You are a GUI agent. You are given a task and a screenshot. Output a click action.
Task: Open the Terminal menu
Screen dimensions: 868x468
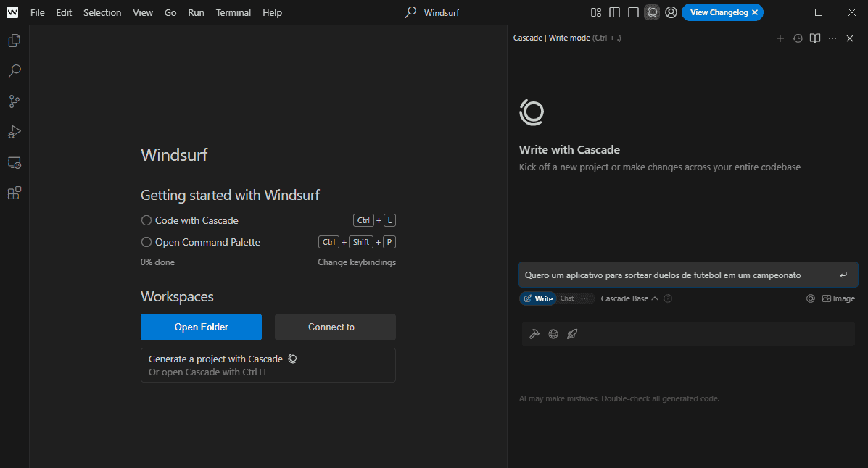coord(233,12)
